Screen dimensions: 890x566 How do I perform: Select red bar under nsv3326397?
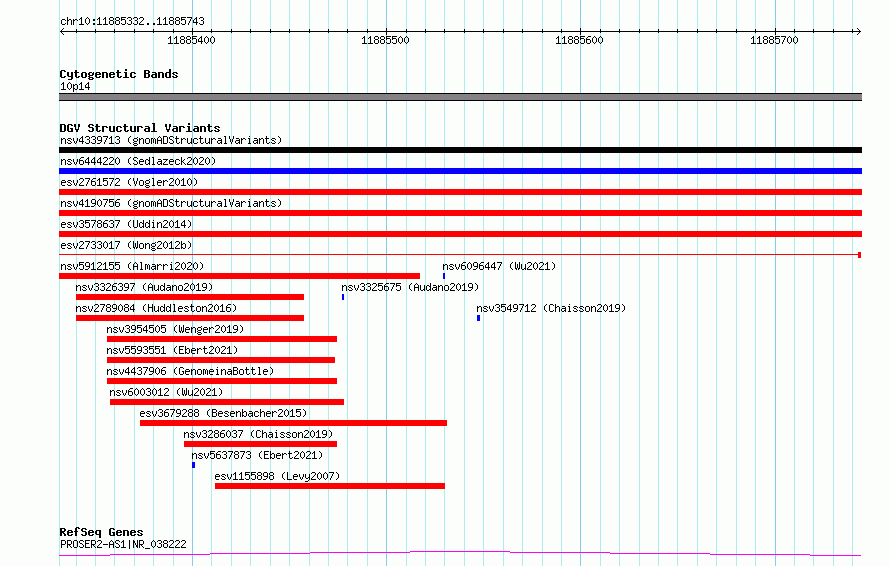tap(190, 297)
